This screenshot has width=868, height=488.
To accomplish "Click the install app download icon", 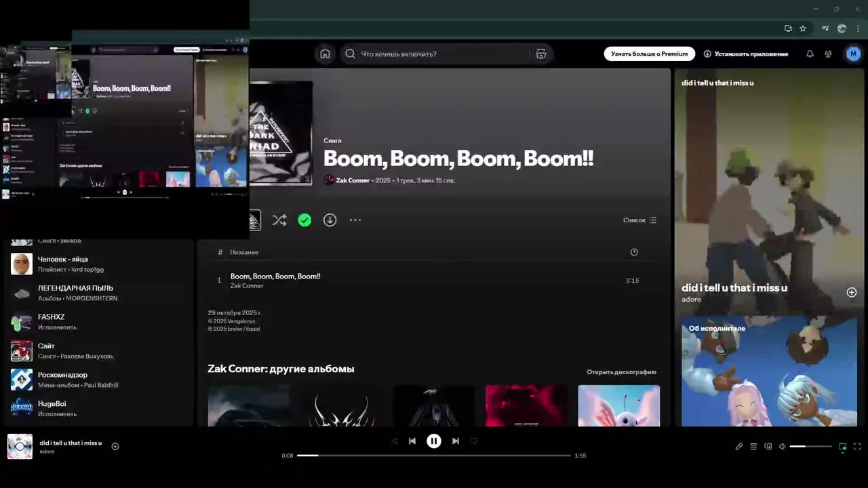I will point(707,54).
